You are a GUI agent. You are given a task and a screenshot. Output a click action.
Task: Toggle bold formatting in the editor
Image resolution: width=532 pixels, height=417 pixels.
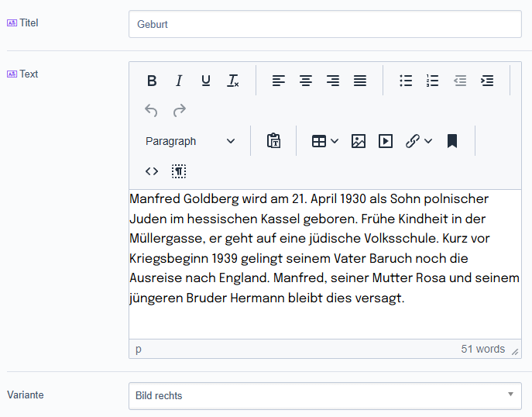(x=152, y=81)
